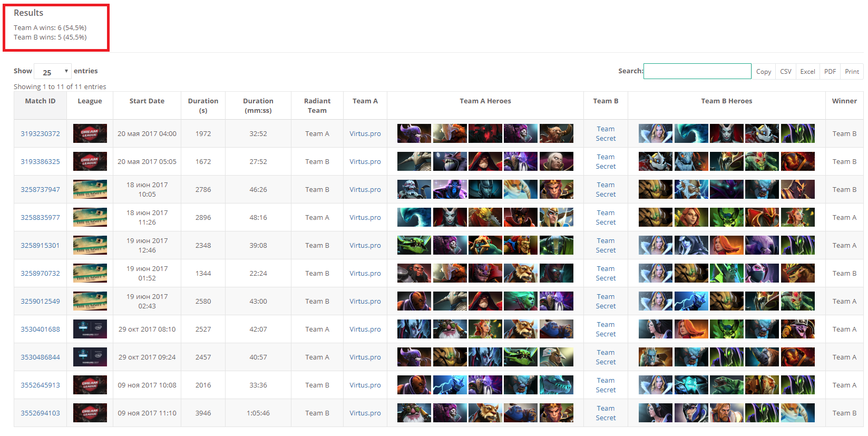Click Team Secret link in match 3259012549 row
The image size is (868, 436).
click(606, 301)
